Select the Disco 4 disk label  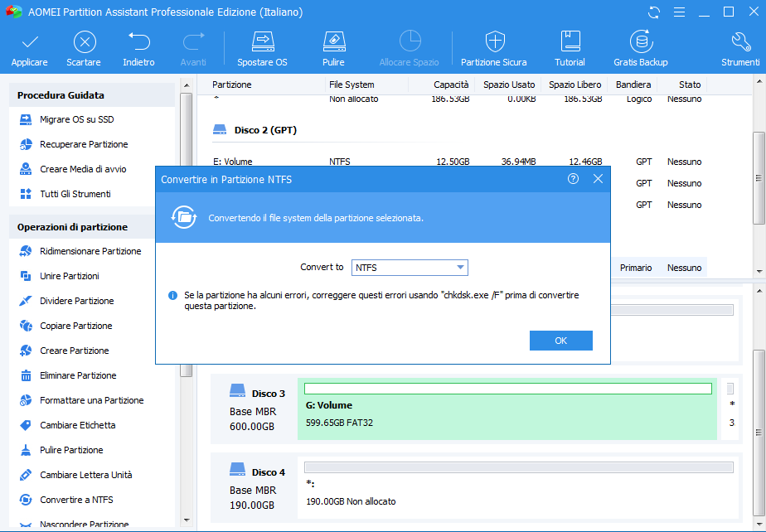coord(269,472)
